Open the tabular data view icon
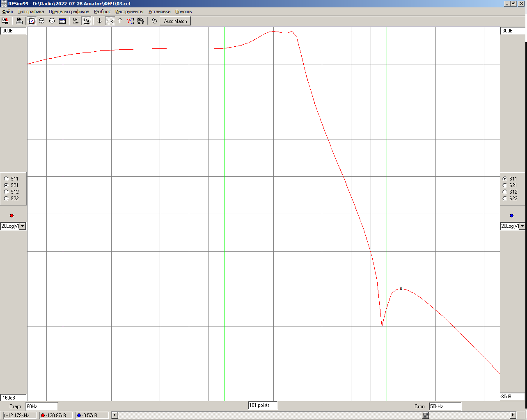Screen dimensions: 527x420 tap(62, 21)
